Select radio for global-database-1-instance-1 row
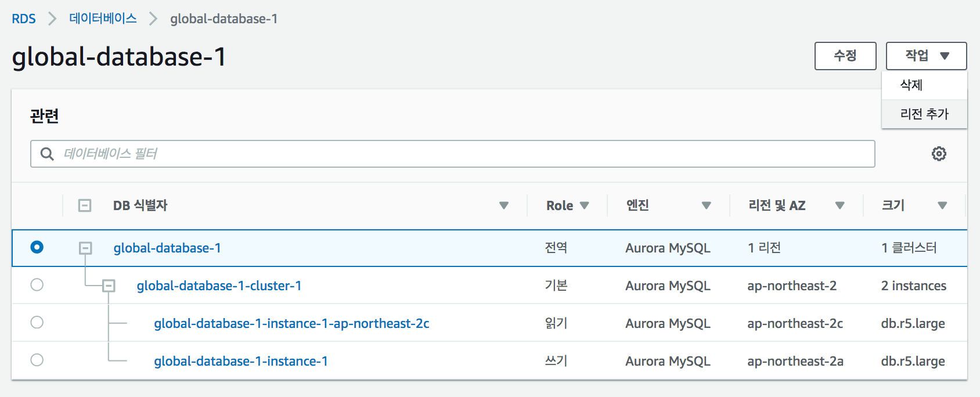 click(37, 360)
